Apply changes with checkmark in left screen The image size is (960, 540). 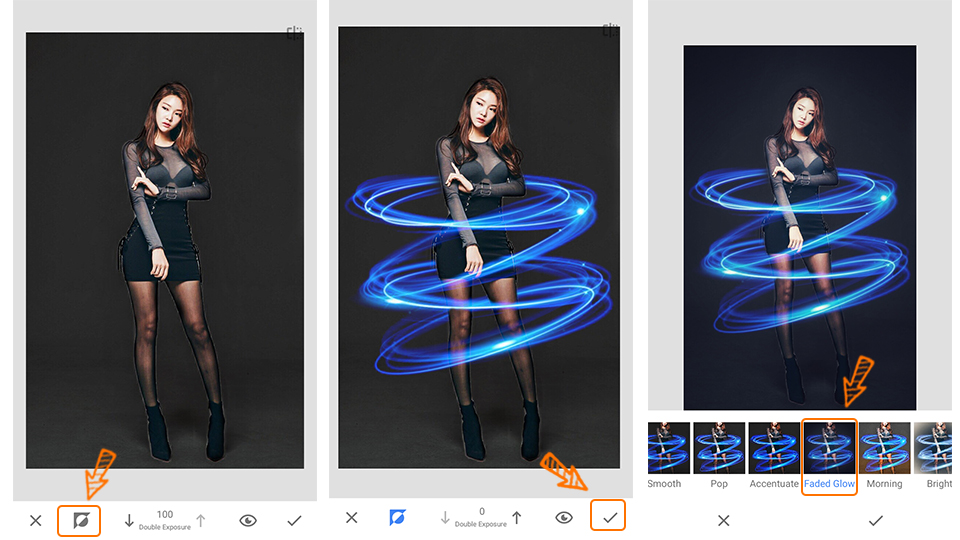[x=294, y=520]
